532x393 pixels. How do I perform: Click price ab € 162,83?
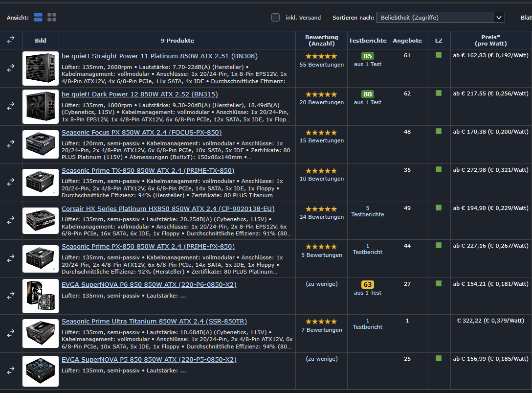point(490,55)
